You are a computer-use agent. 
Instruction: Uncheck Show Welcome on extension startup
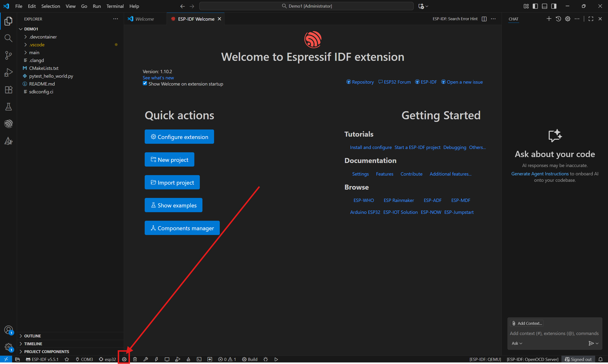coord(145,83)
